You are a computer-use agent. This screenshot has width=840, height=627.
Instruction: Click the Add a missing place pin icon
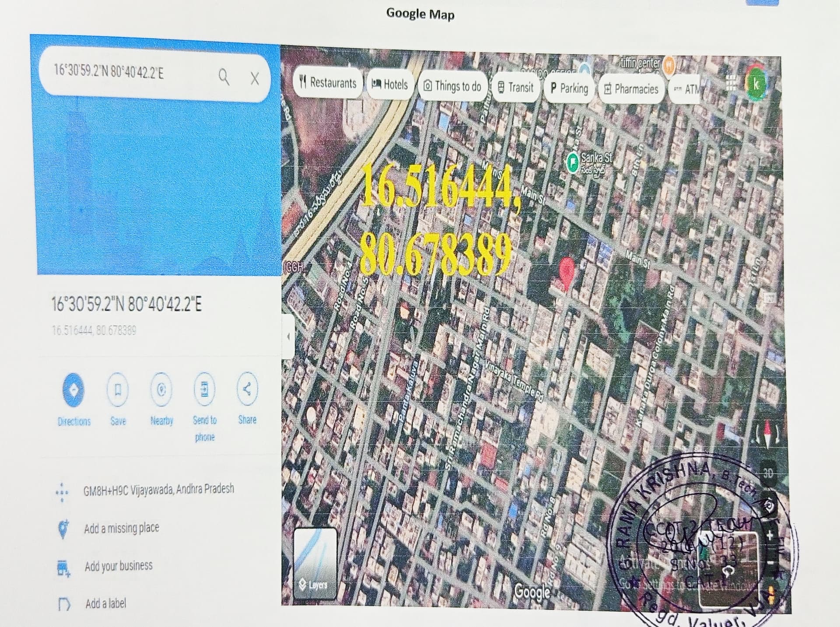[x=63, y=529]
